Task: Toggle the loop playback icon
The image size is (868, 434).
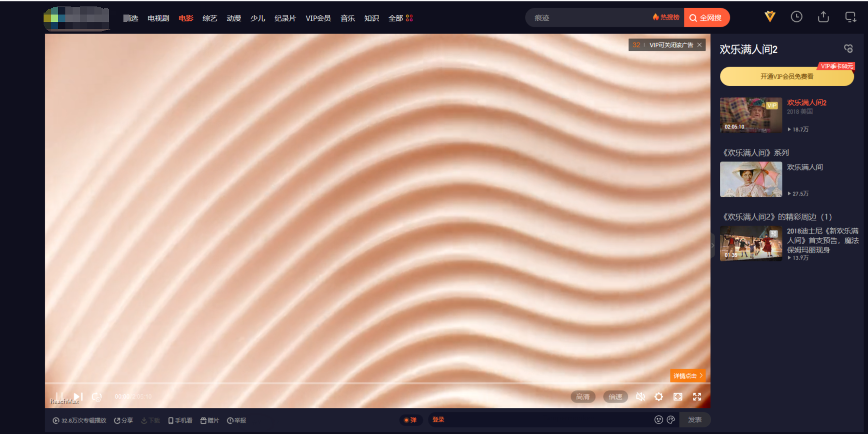Action: tap(96, 397)
